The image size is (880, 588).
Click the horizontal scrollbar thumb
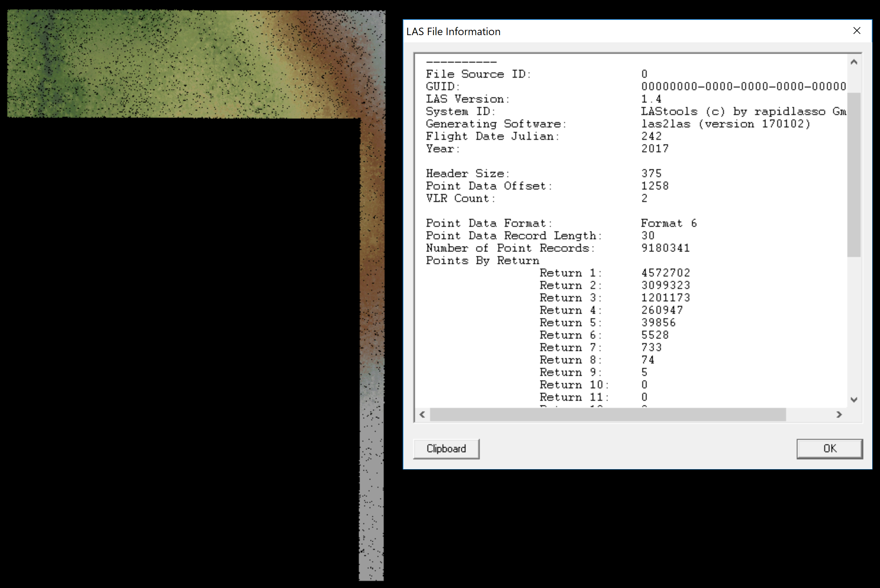coord(608,414)
